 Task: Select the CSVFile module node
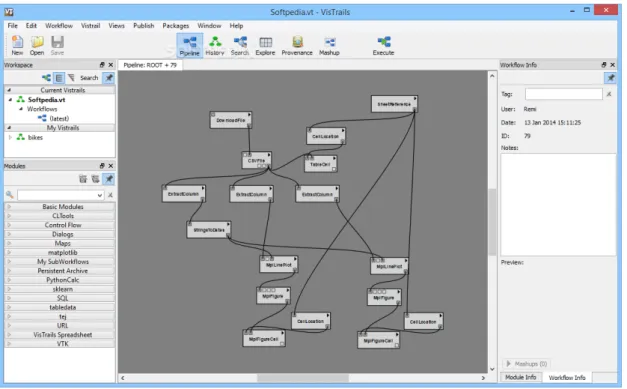pos(257,160)
